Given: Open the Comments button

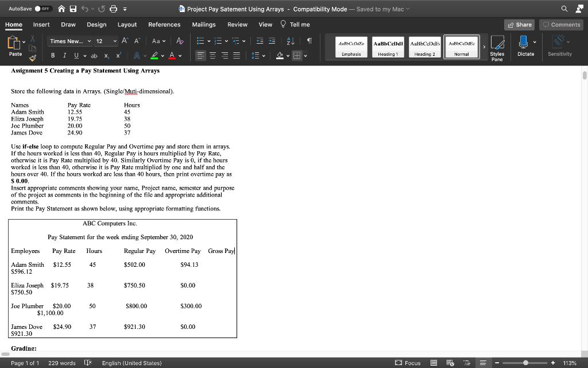Looking at the screenshot, I should click(x=562, y=25).
